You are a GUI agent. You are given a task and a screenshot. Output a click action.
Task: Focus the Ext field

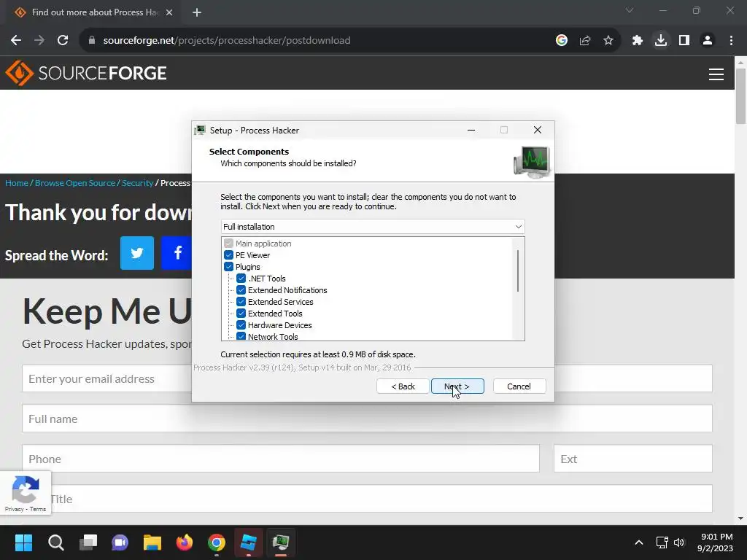[633, 459]
